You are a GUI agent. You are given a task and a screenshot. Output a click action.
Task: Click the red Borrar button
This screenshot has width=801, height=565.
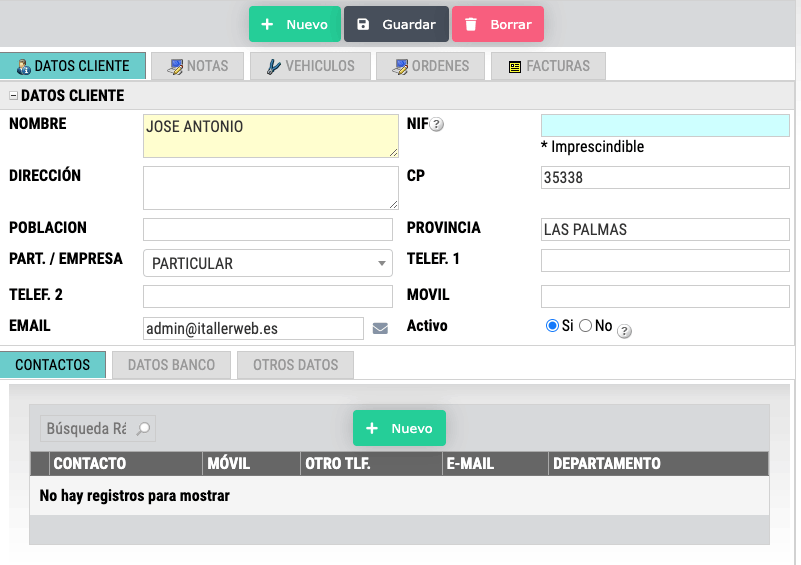tap(497, 24)
